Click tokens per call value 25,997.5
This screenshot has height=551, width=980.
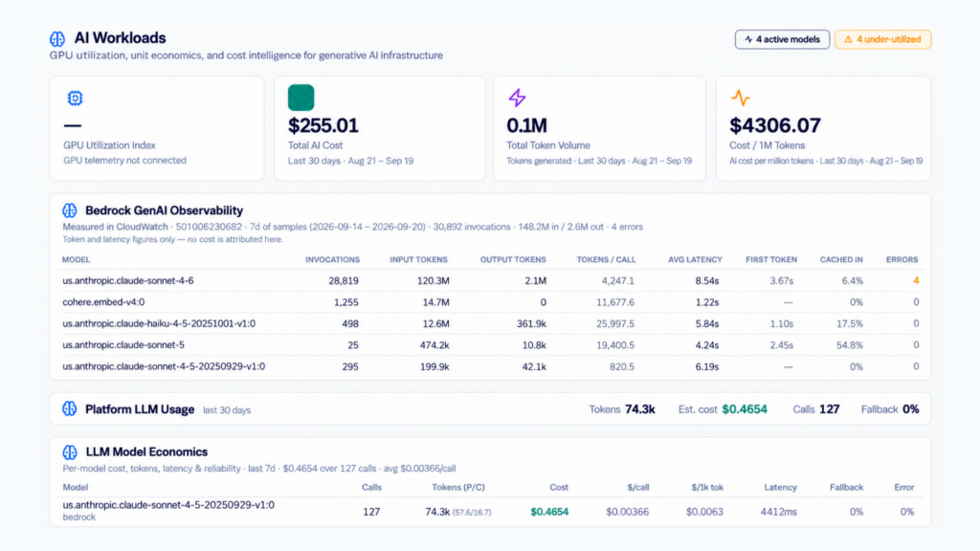coord(615,323)
